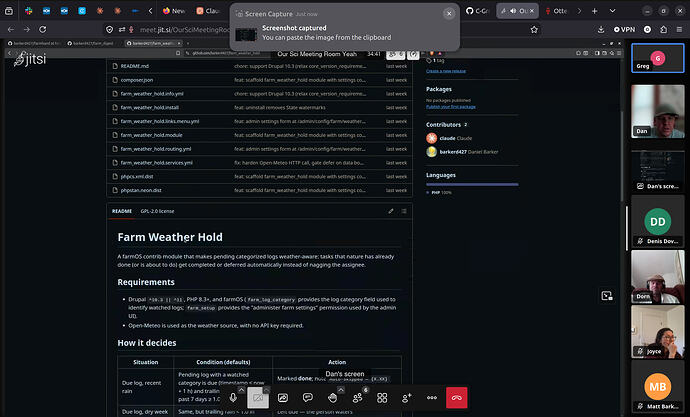Start screen sharing from the Jitsi toolbar
The height and width of the screenshot is (417, 690).
[x=283, y=398]
